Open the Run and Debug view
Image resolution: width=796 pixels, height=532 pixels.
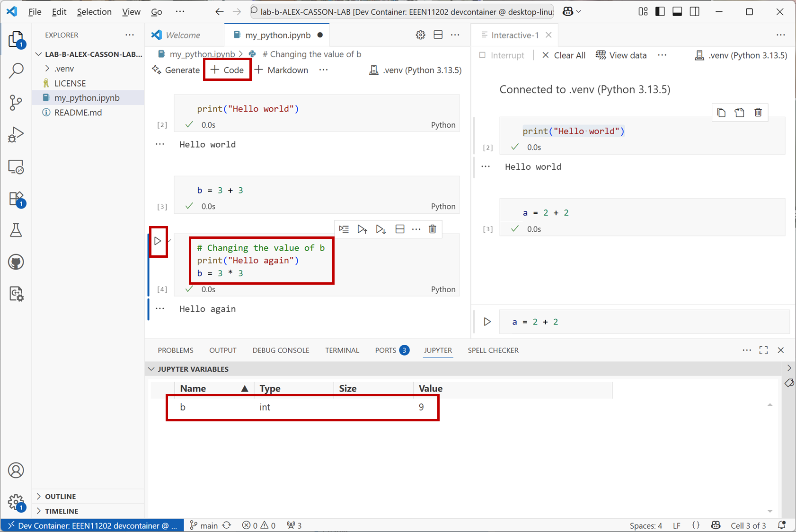[16, 135]
